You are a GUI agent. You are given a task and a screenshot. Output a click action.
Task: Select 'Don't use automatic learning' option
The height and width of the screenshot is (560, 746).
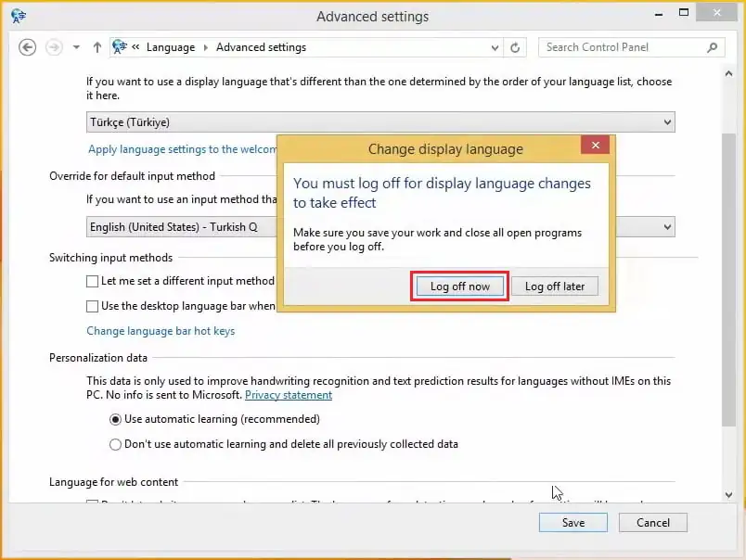point(115,444)
